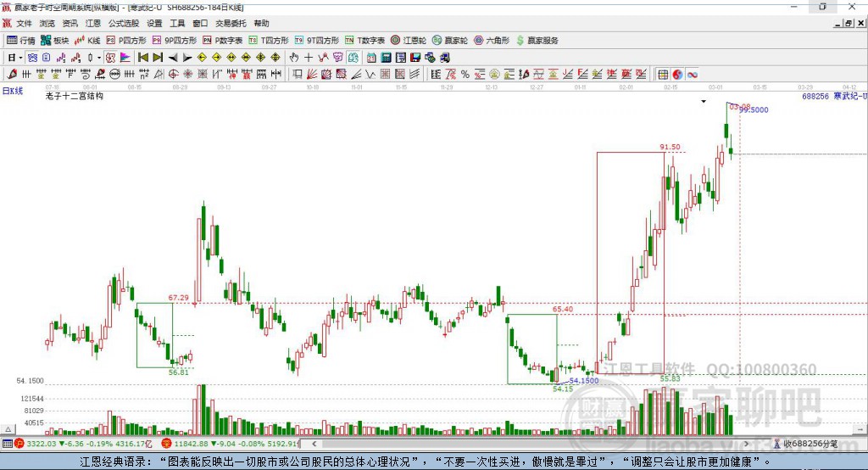
Task: Open the 窗口 menu
Action: point(200,23)
